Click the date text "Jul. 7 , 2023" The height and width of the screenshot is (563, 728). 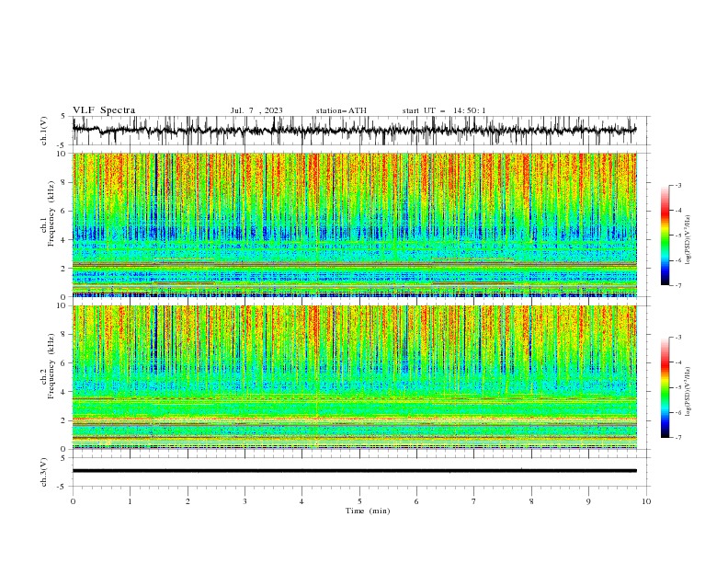pyautogui.click(x=256, y=110)
